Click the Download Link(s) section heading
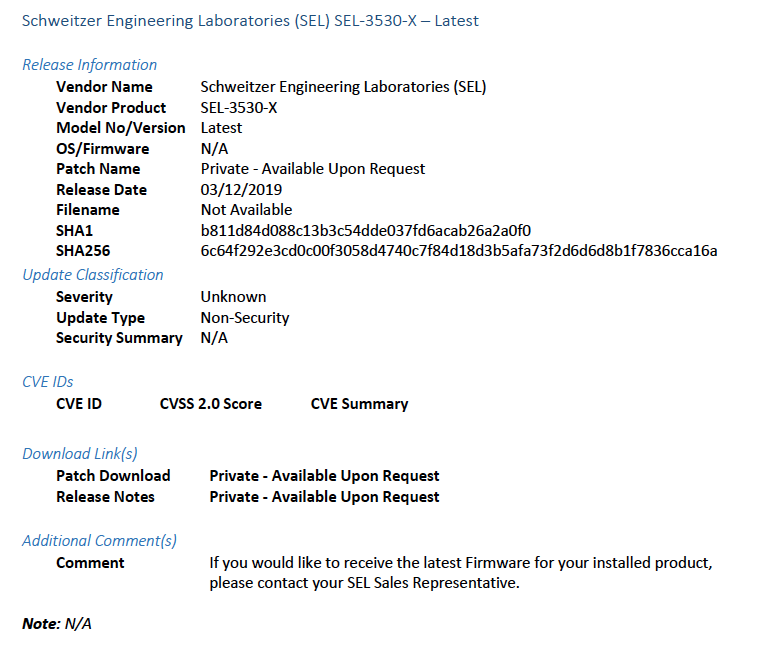This screenshot has height=666, width=757. 80,454
